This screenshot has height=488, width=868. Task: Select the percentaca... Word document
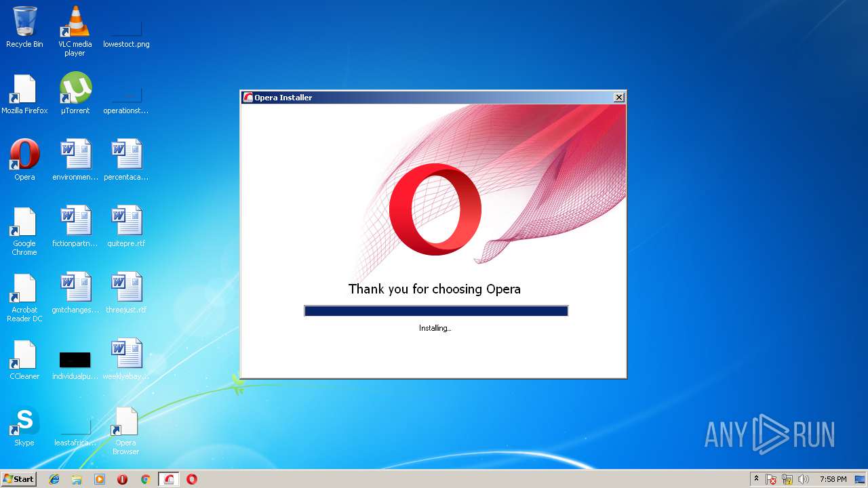126,160
